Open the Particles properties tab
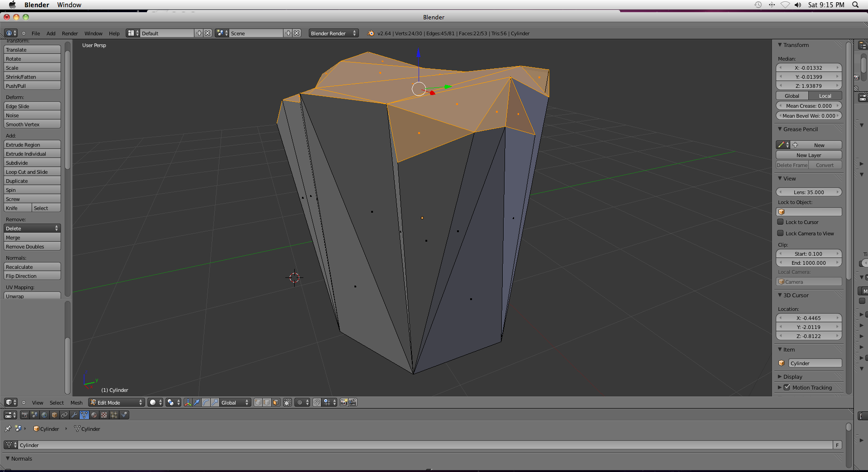868x472 pixels. [114, 415]
